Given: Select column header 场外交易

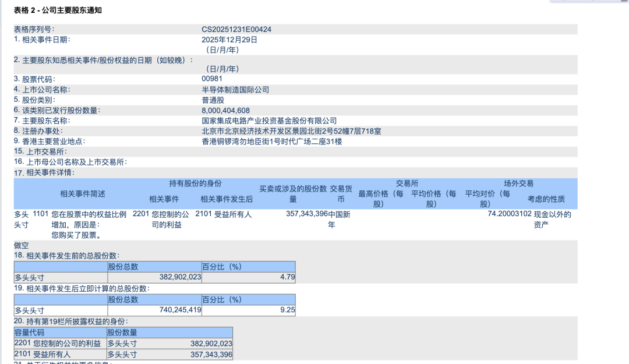Looking at the screenshot, I should (x=519, y=183).
